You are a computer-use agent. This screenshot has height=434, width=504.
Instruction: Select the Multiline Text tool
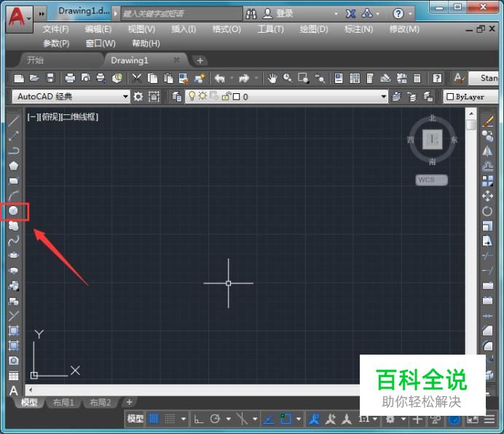(13, 390)
